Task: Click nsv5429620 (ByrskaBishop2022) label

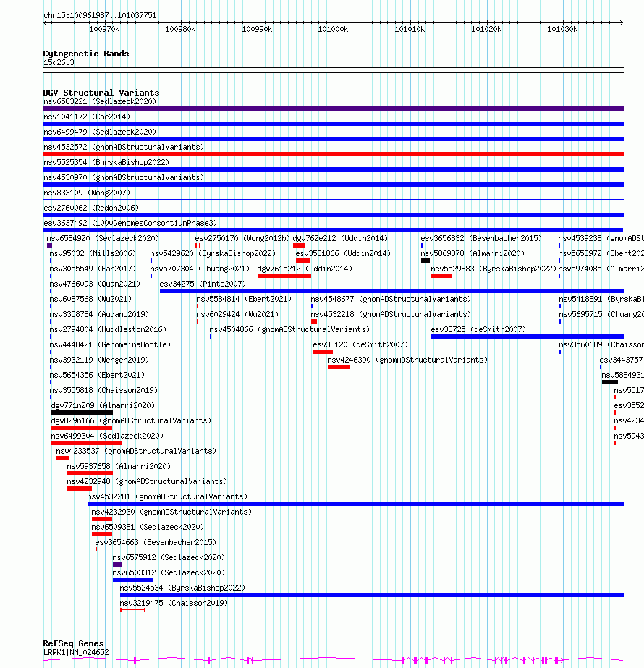Action: point(213,253)
